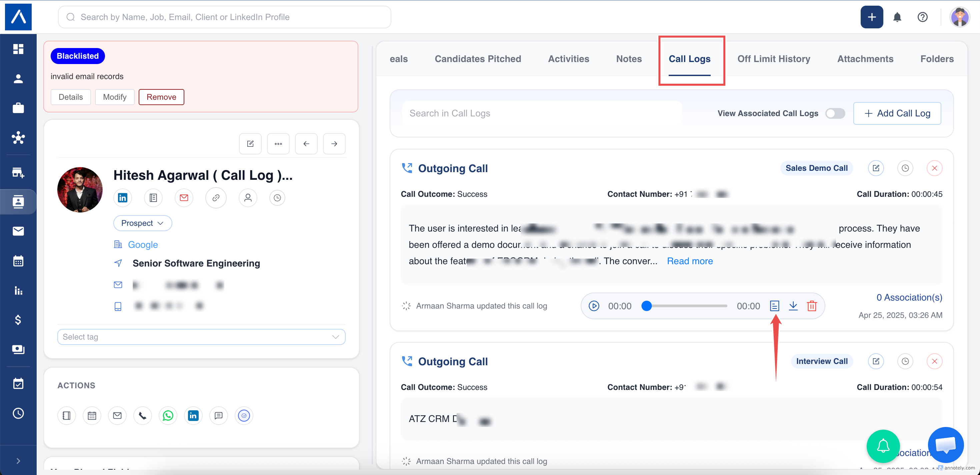Click the resume document icon under the name
Screen dimensions: 980x475
click(153, 198)
